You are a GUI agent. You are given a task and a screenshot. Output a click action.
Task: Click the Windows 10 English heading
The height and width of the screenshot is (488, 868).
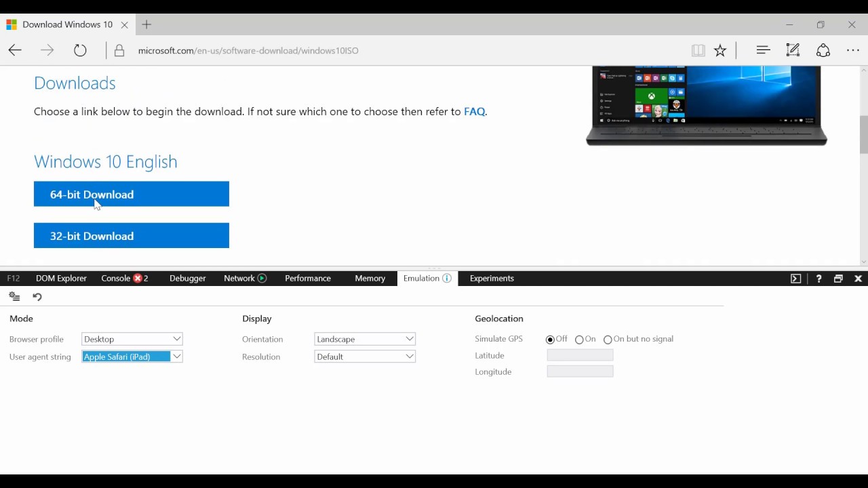(106, 161)
